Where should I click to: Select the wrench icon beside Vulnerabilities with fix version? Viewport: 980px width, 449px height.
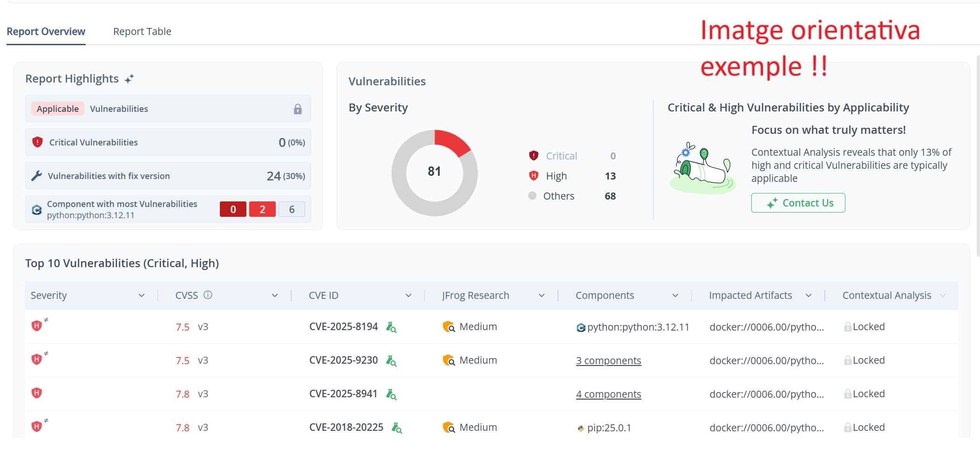point(37,176)
